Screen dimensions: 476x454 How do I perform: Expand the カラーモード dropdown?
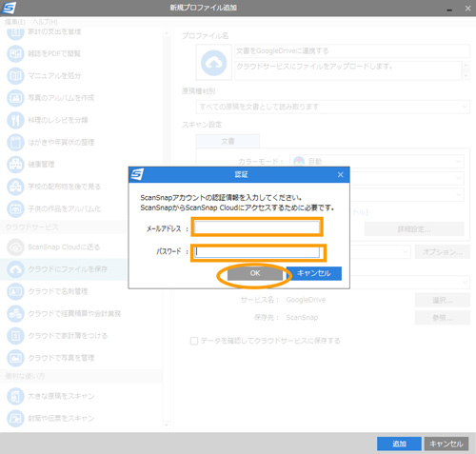(x=377, y=162)
